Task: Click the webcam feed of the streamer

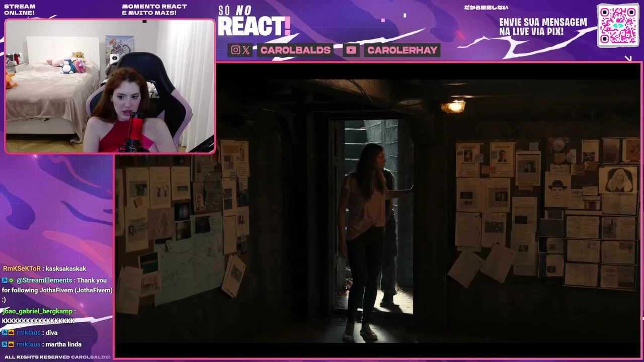Action: pos(110,86)
